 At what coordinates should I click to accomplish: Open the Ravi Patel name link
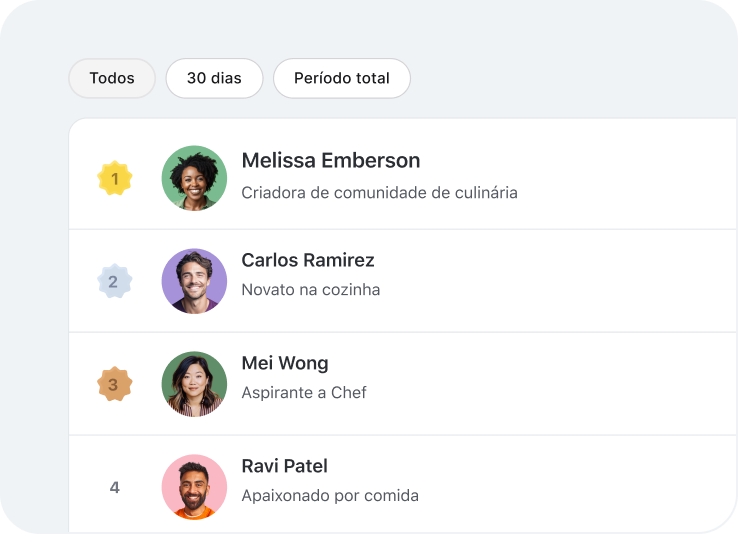coord(284,466)
